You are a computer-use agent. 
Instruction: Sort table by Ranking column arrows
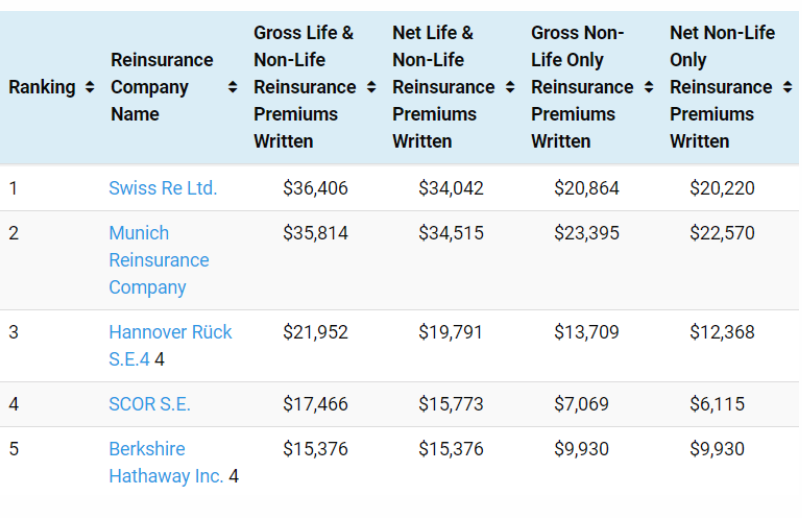pyautogui.click(x=90, y=88)
